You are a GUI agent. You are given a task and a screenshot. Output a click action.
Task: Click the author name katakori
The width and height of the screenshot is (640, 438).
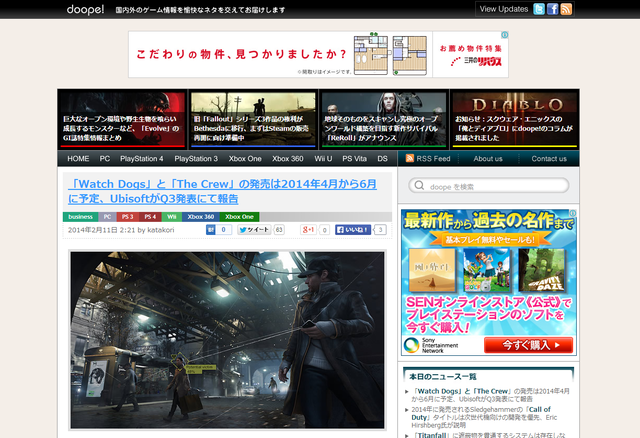click(160, 230)
